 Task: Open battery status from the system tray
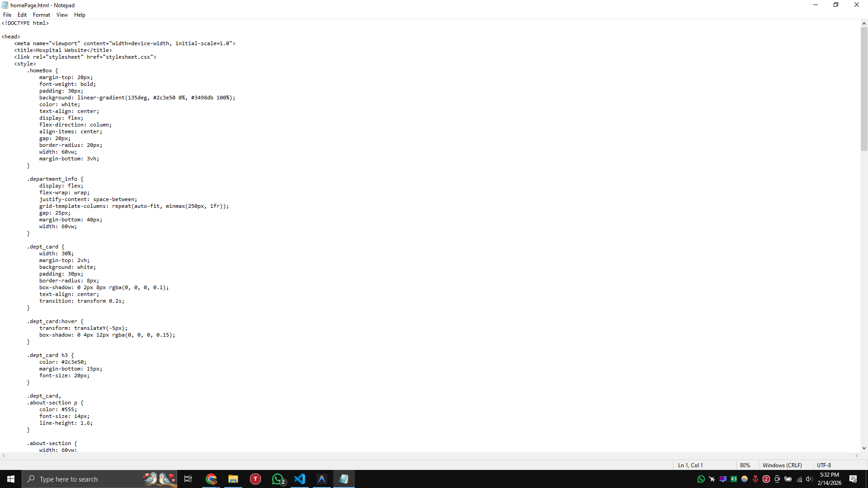(x=788, y=479)
